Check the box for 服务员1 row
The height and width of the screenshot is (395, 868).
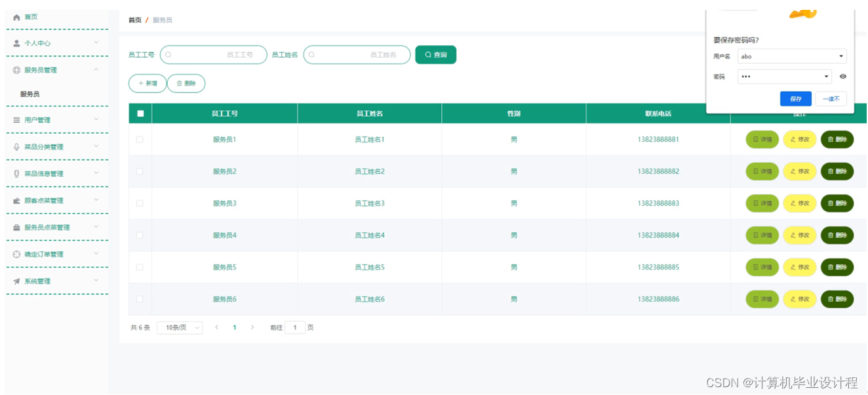click(x=140, y=139)
